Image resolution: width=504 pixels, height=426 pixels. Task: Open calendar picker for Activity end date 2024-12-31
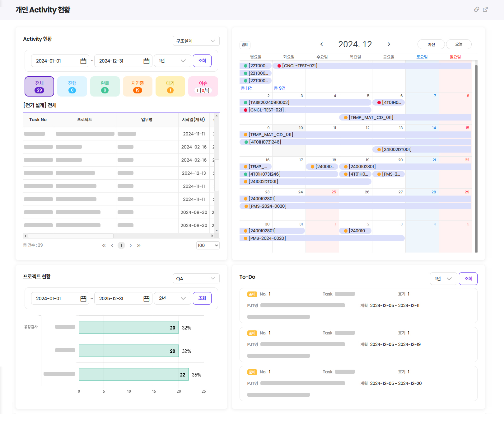point(146,61)
